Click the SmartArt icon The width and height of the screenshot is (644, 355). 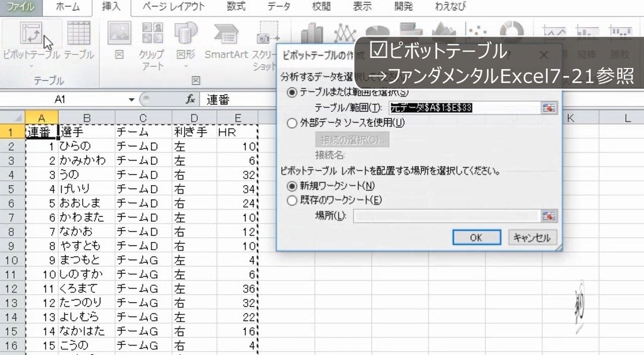pyautogui.click(x=226, y=34)
